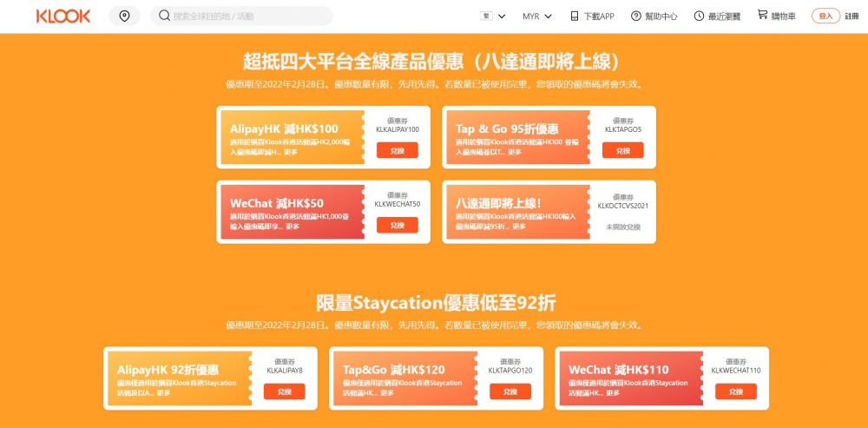Click the WeChat 減HK$110 coupon title
868x428 pixels.
click(618, 370)
